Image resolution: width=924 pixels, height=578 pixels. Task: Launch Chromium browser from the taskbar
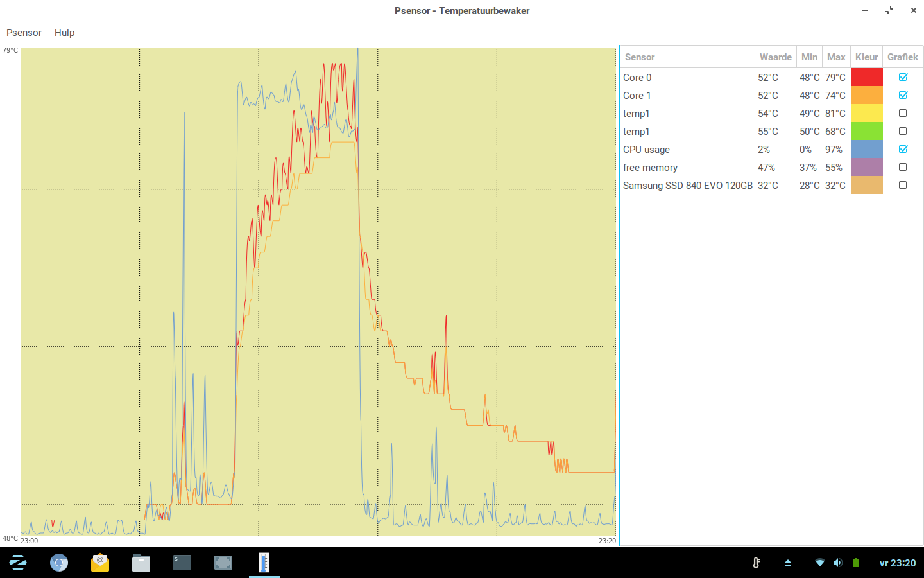point(59,563)
